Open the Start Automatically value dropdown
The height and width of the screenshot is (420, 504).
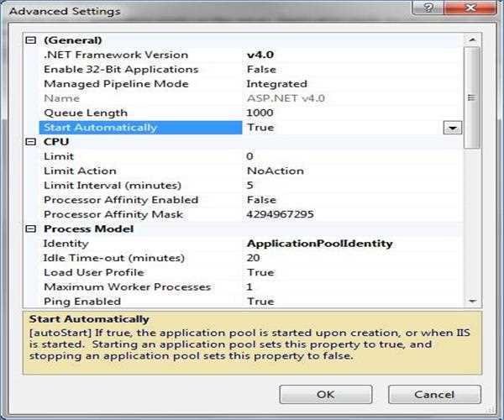point(453,128)
